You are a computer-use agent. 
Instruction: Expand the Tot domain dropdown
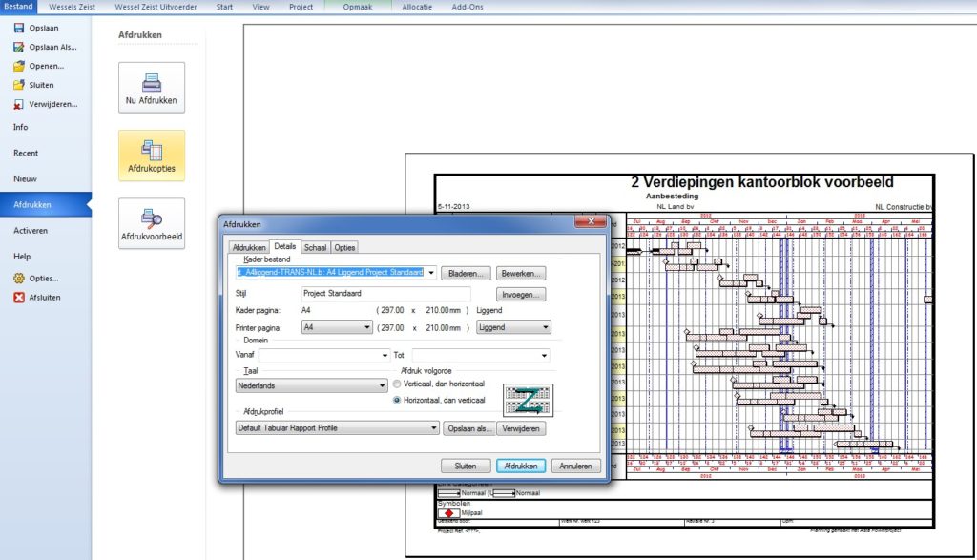pyautogui.click(x=544, y=355)
